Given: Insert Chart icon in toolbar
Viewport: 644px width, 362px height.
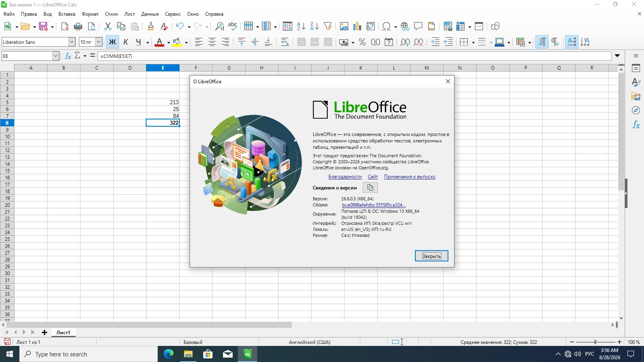Looking at the screenshot, I should click(357, 27).
